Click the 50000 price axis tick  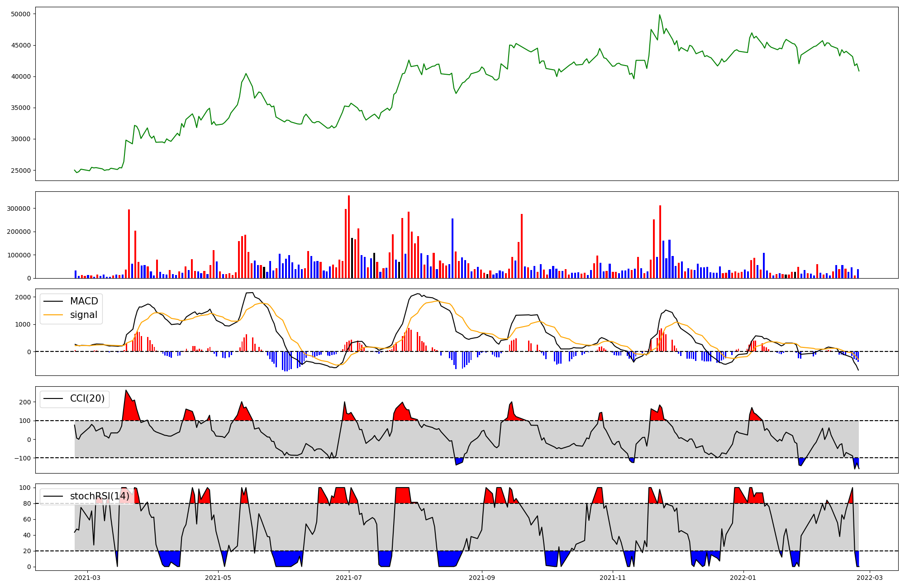tap(20, 14)
